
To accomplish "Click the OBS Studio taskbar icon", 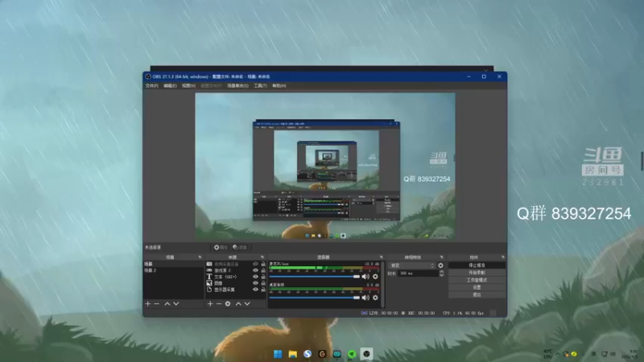I will point(366,354).
